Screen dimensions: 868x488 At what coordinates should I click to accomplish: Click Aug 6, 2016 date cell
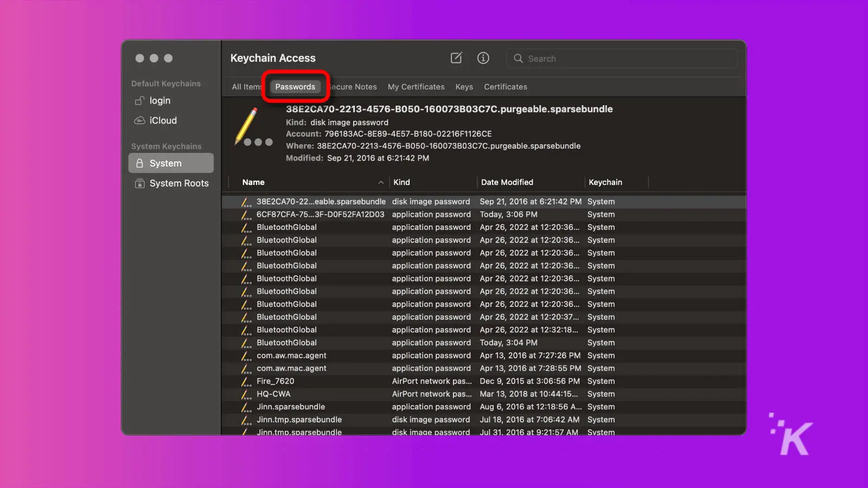tap(531, 407)
